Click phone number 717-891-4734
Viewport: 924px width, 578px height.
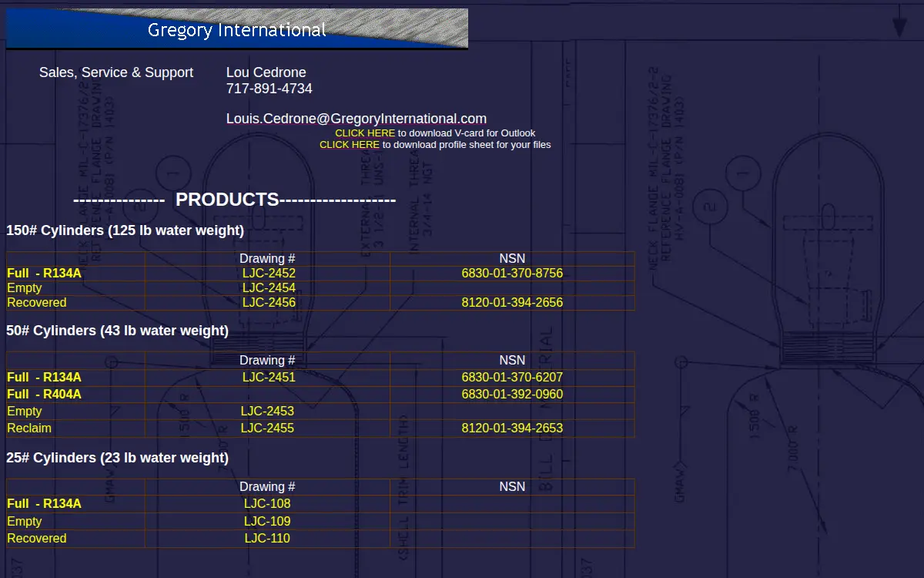click(x=269, y=89)
